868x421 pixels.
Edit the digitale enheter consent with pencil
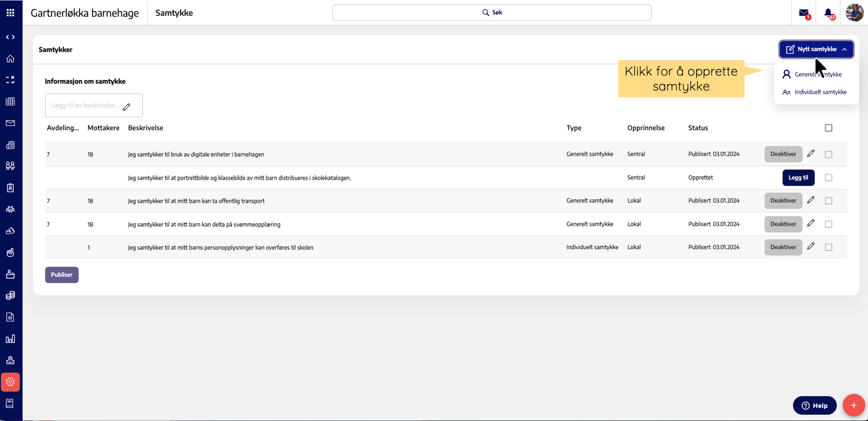(x=811, y=154)
